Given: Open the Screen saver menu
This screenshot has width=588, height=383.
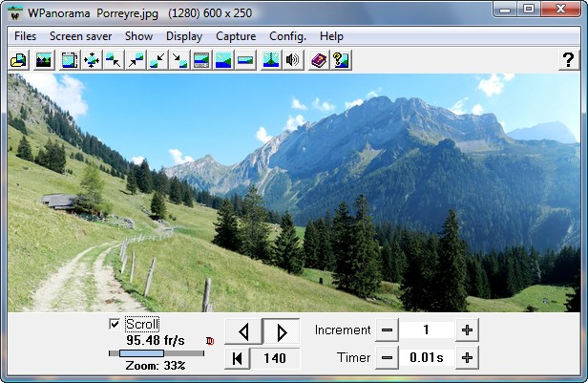Looking at the screenshot, I should (x=80, y=36).
